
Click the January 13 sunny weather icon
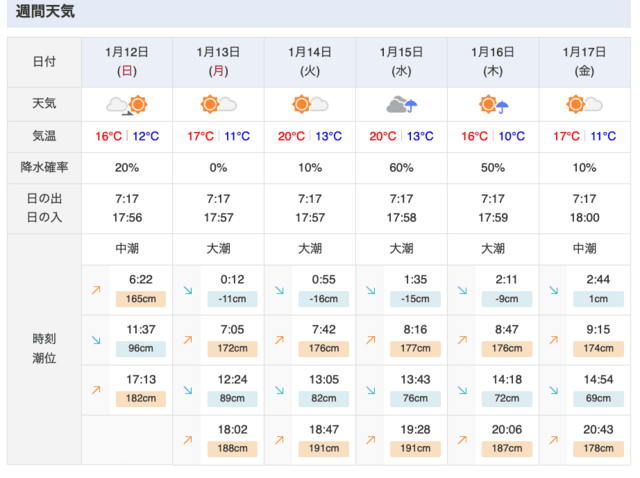point(218,104)
